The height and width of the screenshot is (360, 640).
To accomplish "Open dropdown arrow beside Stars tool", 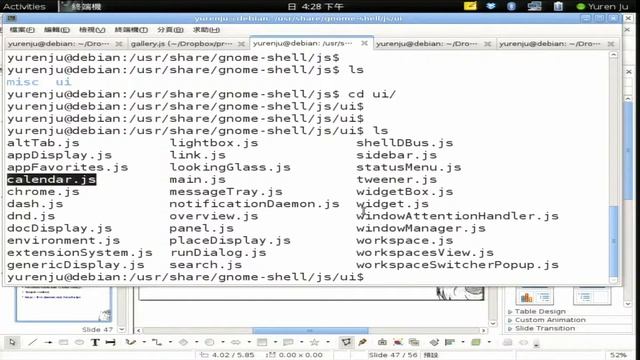I will tap(328, 342).
